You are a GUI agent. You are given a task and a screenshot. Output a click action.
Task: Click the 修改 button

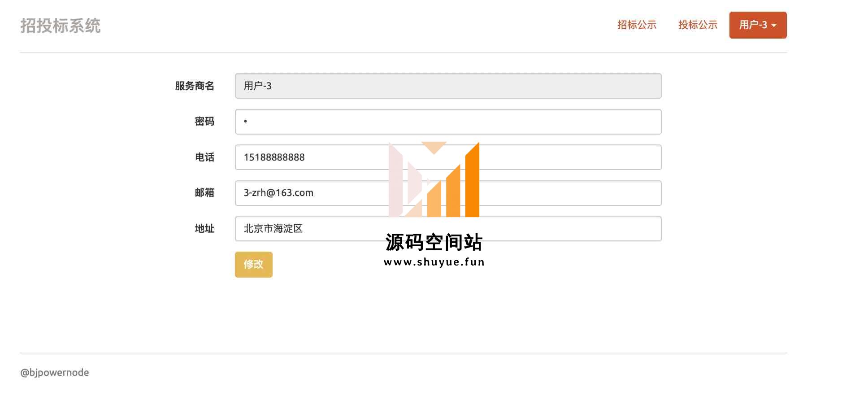click(x=254, y=265)
